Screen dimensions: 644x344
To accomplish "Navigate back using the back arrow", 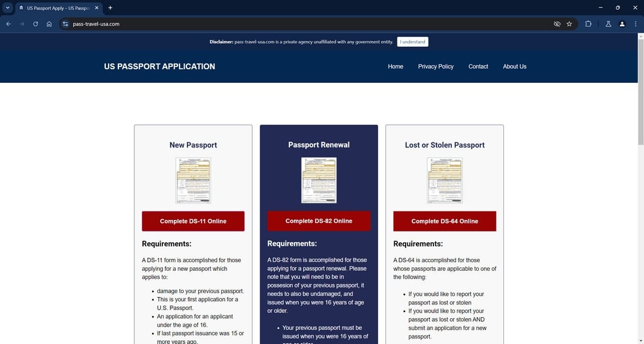I will pos(8,23).
